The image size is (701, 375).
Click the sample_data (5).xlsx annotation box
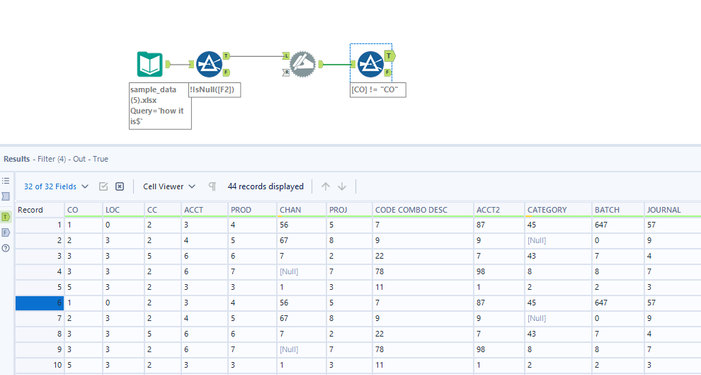coord(160,106)
